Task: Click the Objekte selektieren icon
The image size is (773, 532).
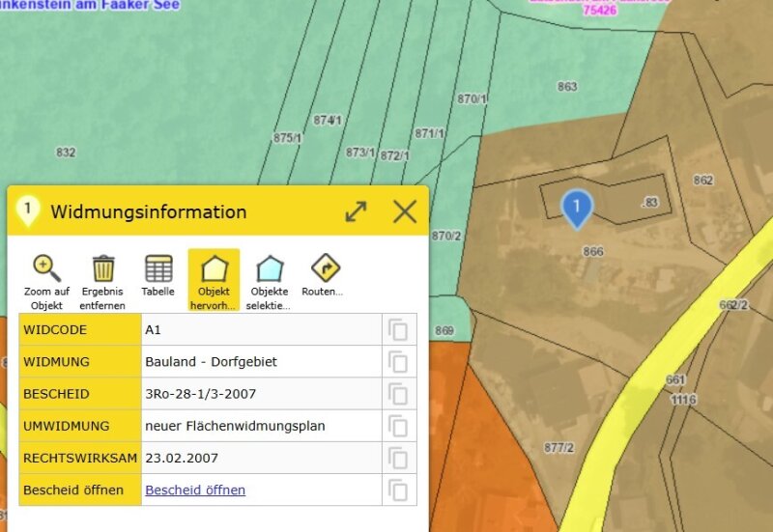Action: pyautogui.click(x=270, y=269)
